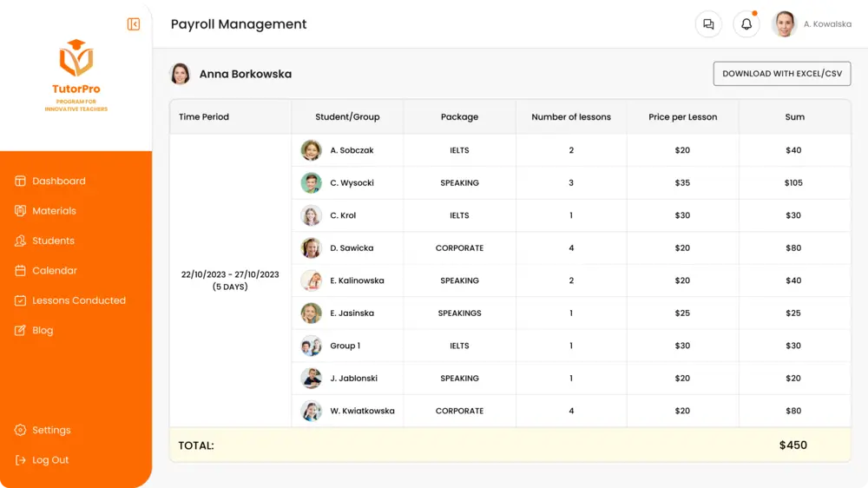Viewport: 868px width, 488px height.
Task: Click the Calendar icon in sidebar
Action: (x=21, y=270)
